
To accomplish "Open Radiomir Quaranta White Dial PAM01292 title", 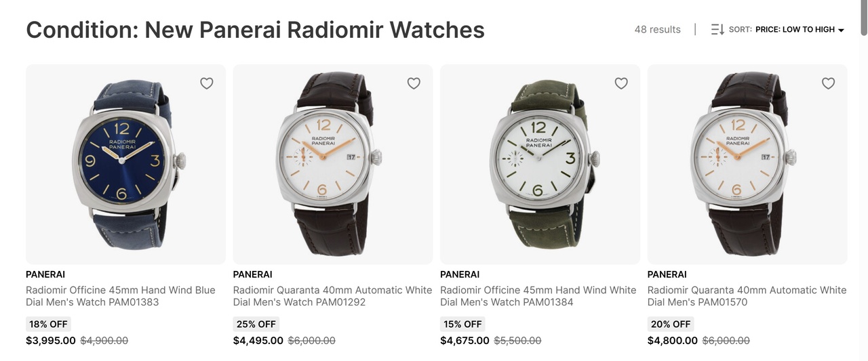I will point(332,296).
